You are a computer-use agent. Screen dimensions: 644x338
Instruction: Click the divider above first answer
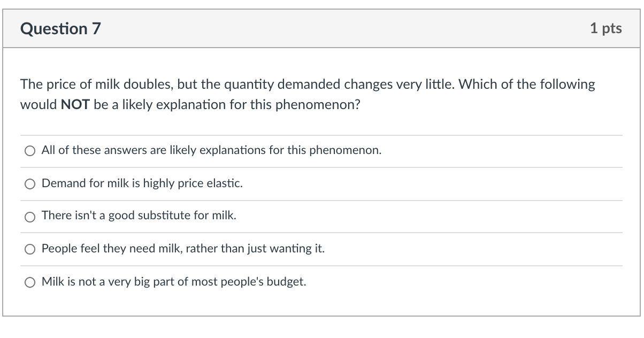pos(321,134)
